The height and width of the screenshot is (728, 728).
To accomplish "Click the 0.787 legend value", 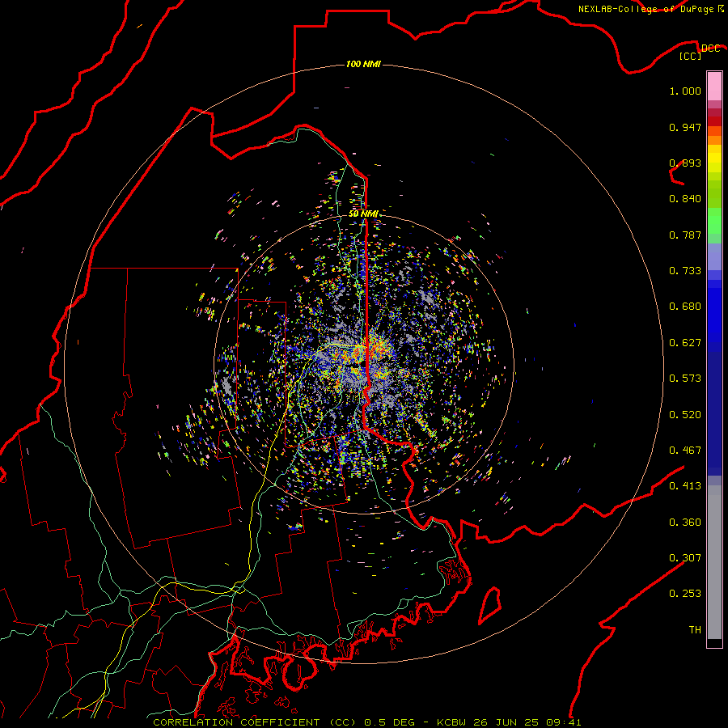I will point(685,235).
